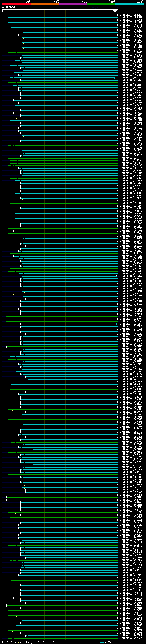
Task: Open hit UniRef100_A4QPJ3
Action: tap(131, 25)
